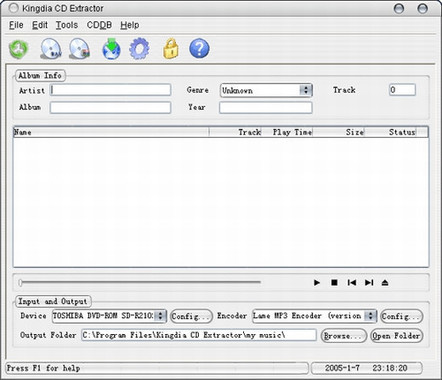
Task: Click the Track number field
Action: (x=402, y=90)
